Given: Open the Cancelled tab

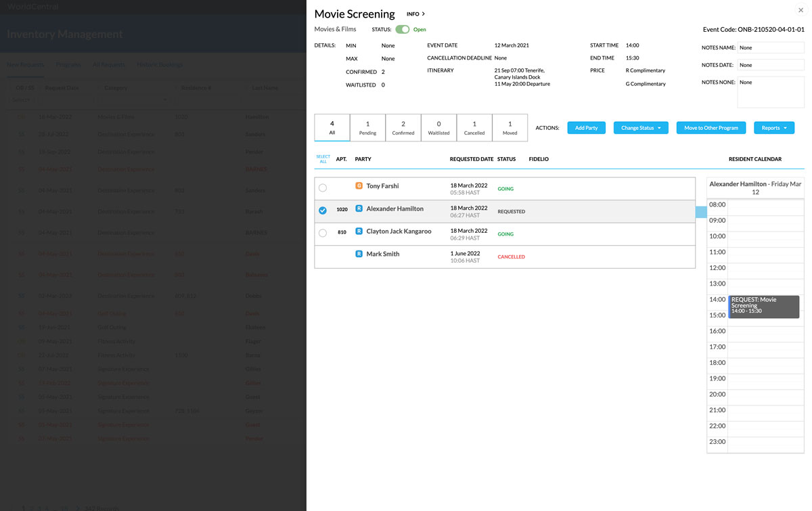Looking at the screenshot, I should [474, 128].
